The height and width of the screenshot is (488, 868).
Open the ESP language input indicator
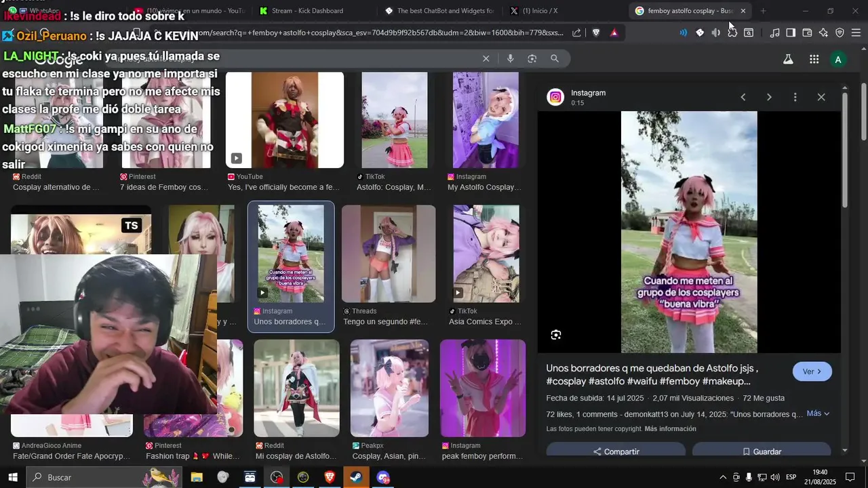tap(791, 477)
